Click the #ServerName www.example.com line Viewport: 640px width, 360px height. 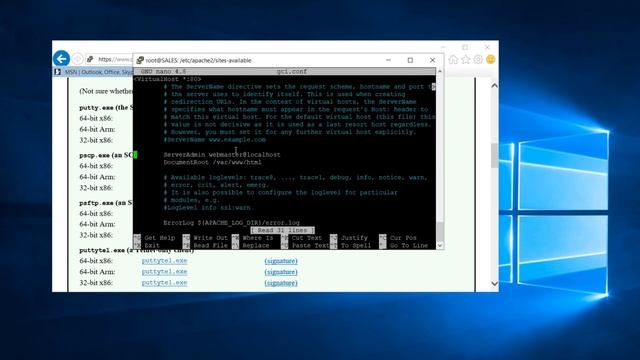click(x=215, y=140)
